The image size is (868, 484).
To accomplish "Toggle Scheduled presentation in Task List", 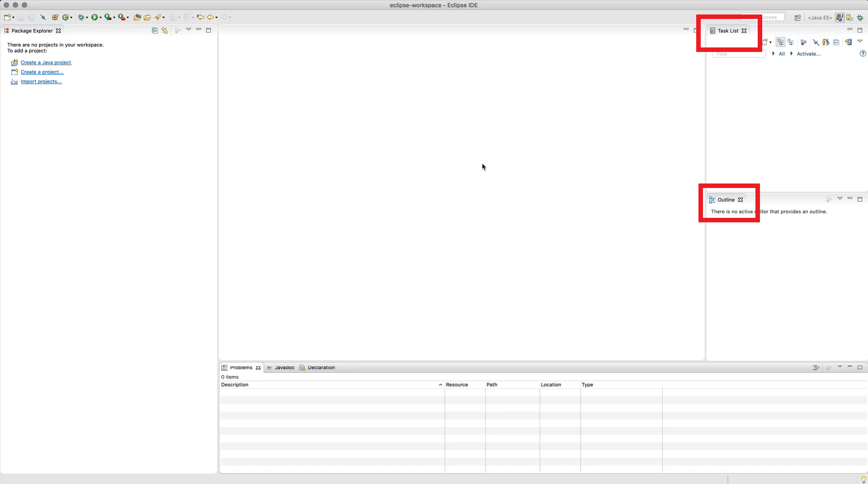I will click(x=791, y=42).
